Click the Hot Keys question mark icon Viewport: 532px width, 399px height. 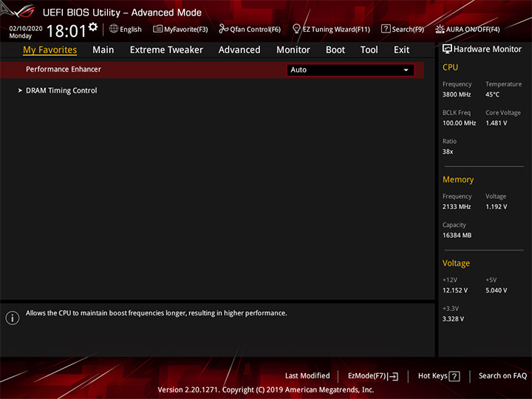[454, 376]
